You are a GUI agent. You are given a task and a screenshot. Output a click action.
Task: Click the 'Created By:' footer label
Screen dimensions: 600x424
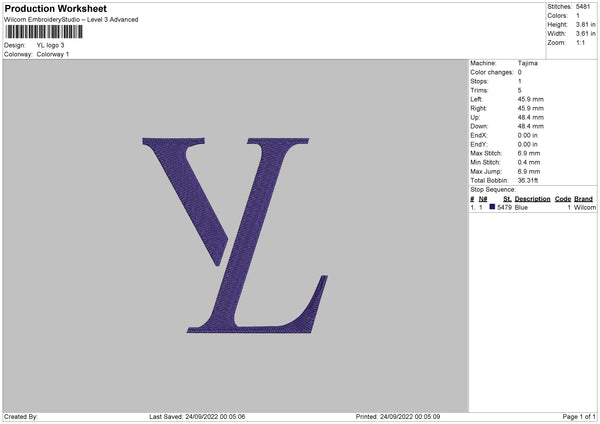21,417
